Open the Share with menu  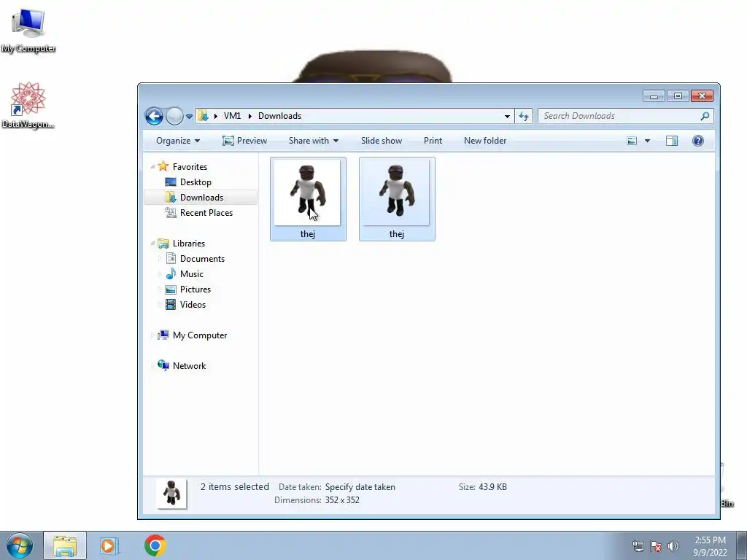pos(314,141)
